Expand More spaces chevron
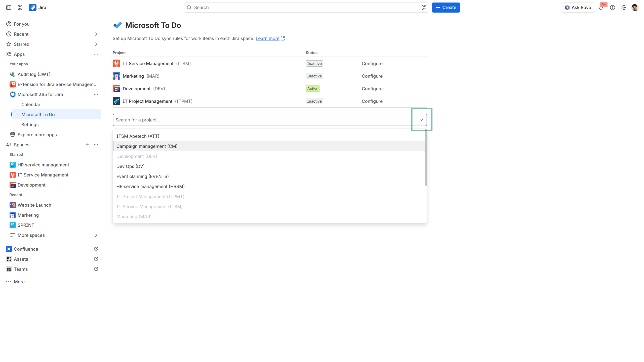 96,235
